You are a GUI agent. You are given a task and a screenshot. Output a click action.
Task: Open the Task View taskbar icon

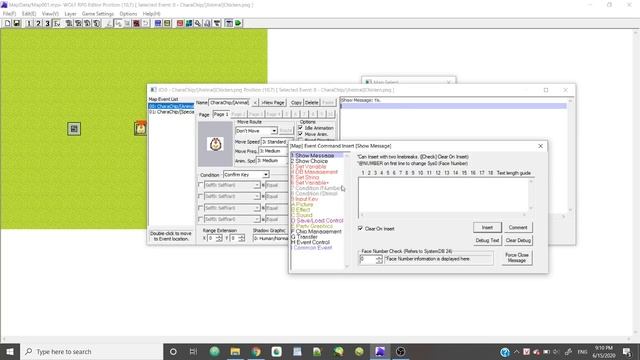(193, 351)
